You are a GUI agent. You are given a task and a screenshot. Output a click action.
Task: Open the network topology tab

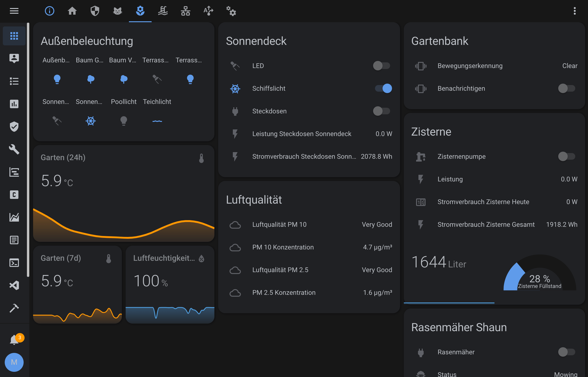[185, 11]
